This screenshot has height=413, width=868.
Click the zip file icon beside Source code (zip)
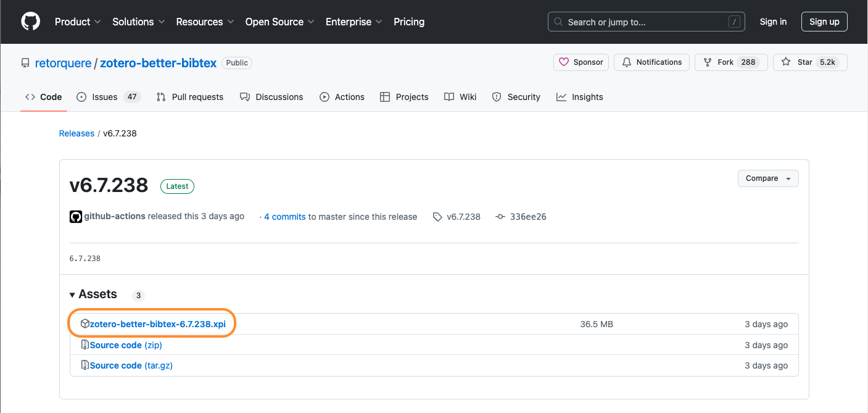[85, 345]
